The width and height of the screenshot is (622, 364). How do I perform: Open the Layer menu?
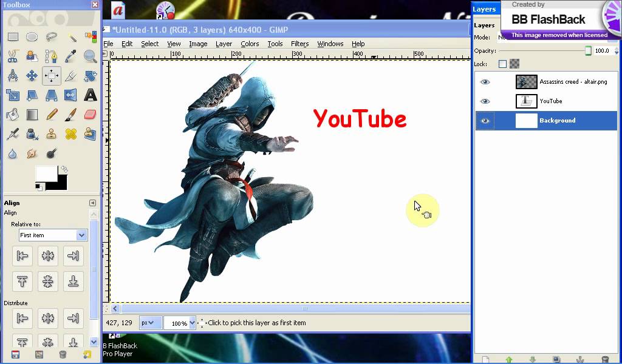point(224,44)
